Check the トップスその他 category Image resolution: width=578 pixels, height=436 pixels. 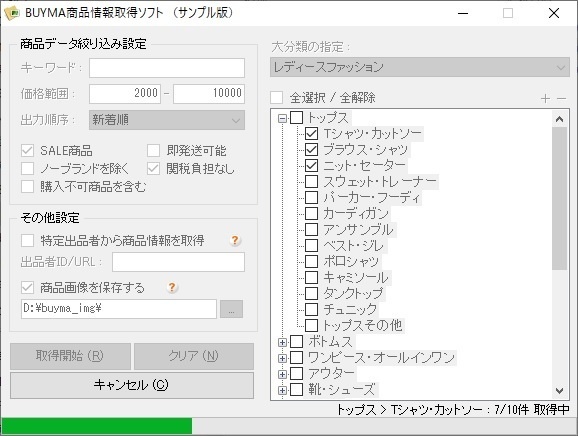(x=311, y=325)
